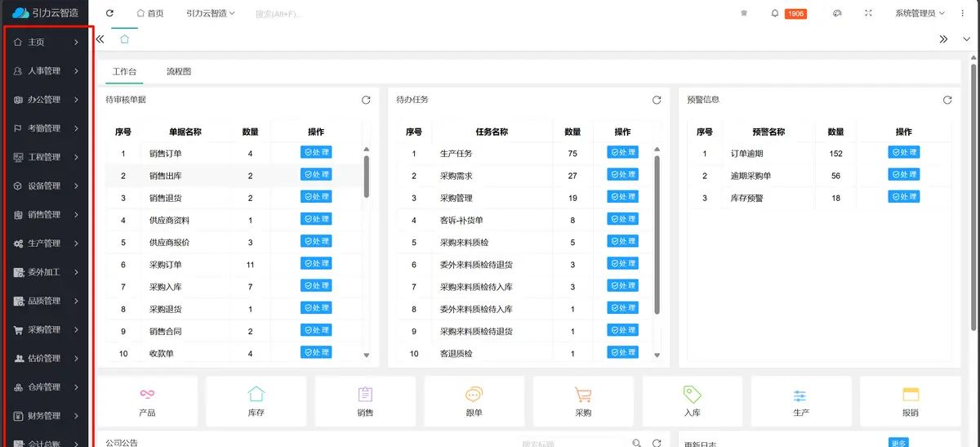Viewport: 980px width, 447px height.
Task: Open the 首页 home link in top bar
Action: pyautogui.click(x=149, y=13)
